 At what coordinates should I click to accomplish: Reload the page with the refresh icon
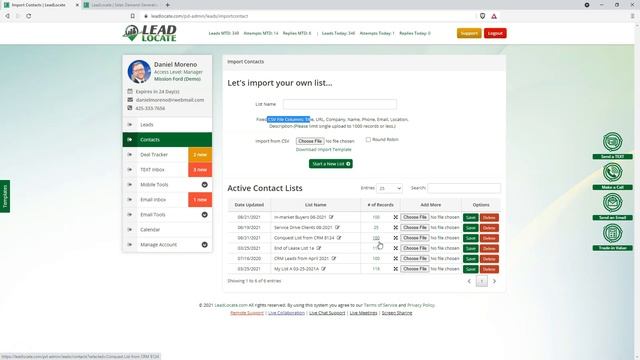click(x=29, y=16)
